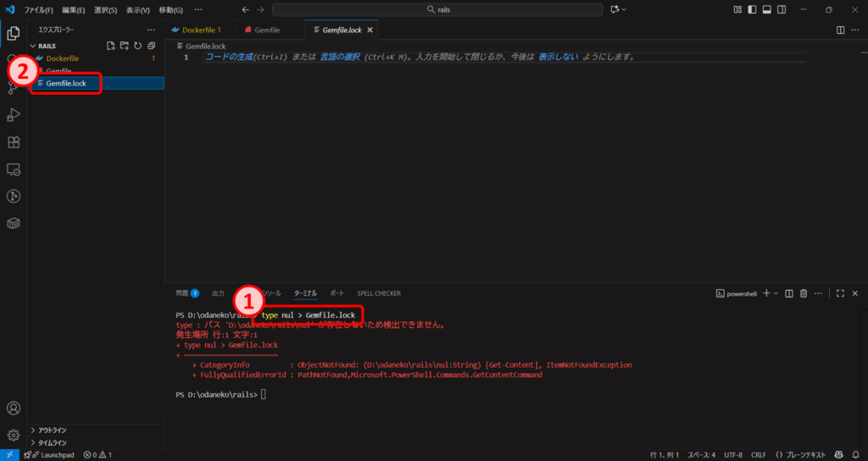Click the New Folder icon in explorer

tap(124, 46)
